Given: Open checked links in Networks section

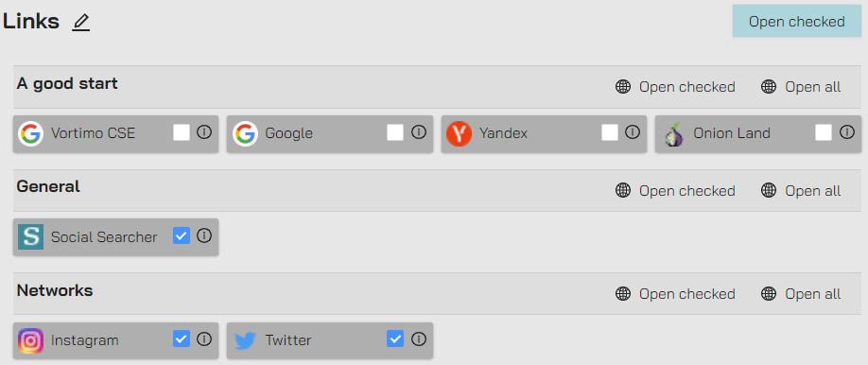Looking at the screenshot, I should [x=675, y=293].
